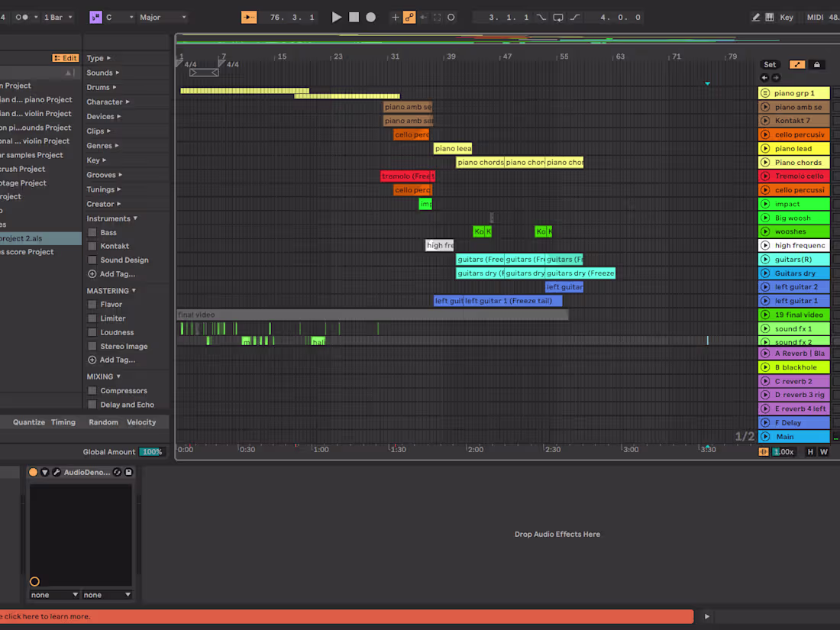Adjust the Global Amount 100% slider
Viewport: 840px width, 630px height.
(x=152, y=451)
